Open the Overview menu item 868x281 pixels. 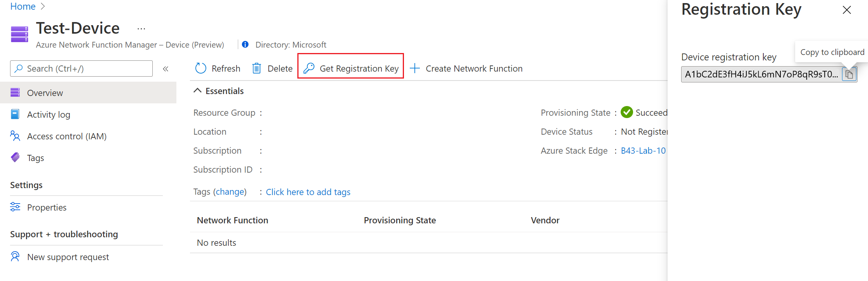(x=45, y=93)
